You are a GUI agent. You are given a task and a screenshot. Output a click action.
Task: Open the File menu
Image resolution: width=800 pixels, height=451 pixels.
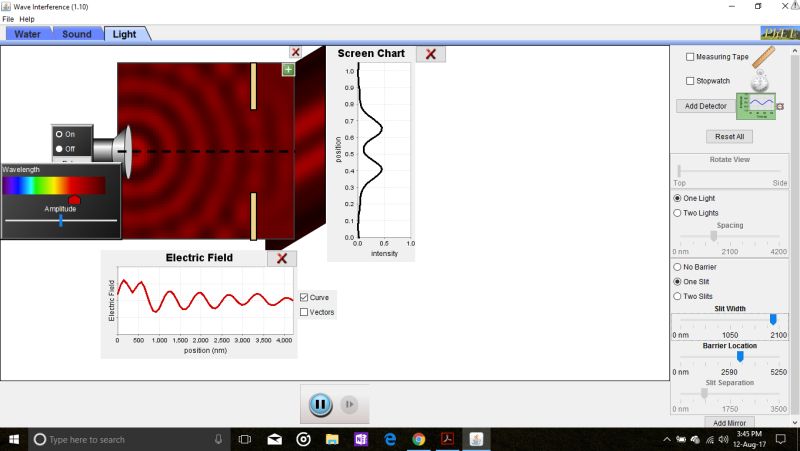click(8, 19)
